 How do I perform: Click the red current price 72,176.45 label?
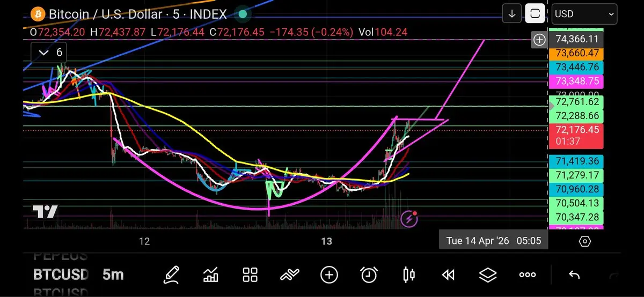577,135
